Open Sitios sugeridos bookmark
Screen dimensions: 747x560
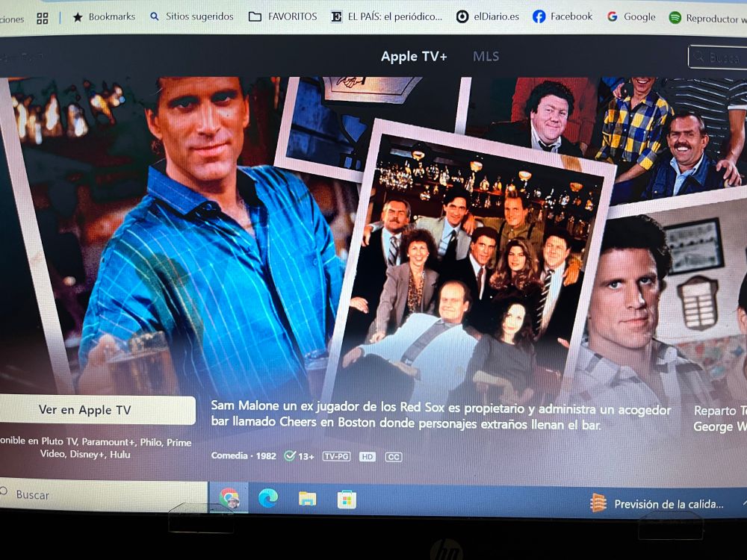click(191, 16)
